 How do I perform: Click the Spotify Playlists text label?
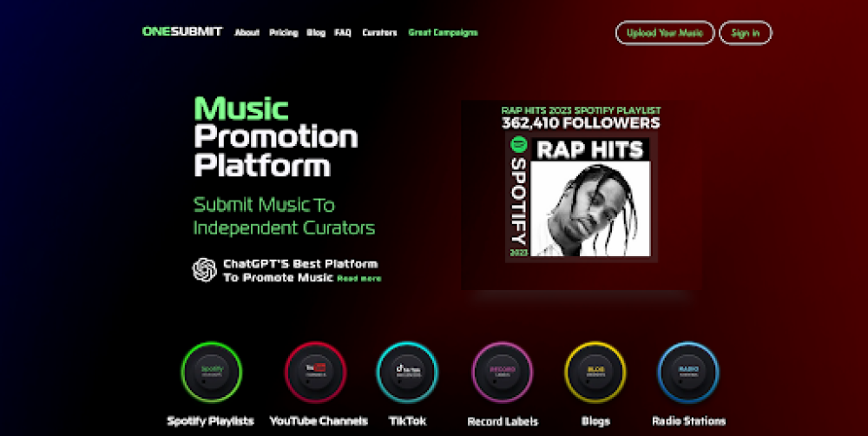click(210, 421)
